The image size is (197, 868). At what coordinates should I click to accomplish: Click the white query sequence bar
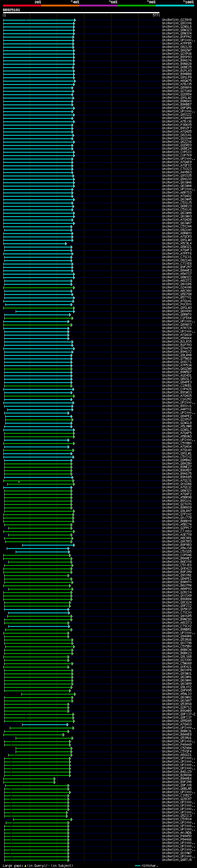(81, 12)
